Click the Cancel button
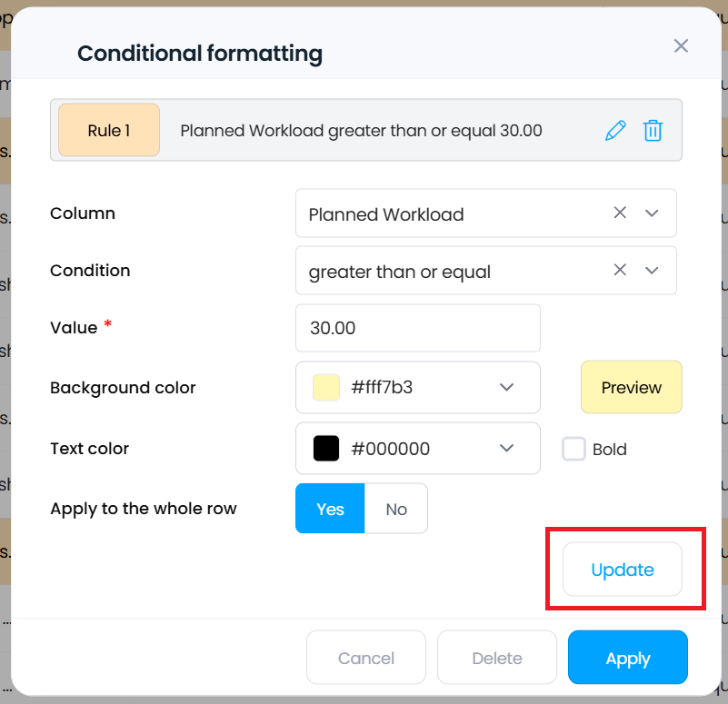The width and height of the screenshot is (728, 704). click(x=366, y=658)
